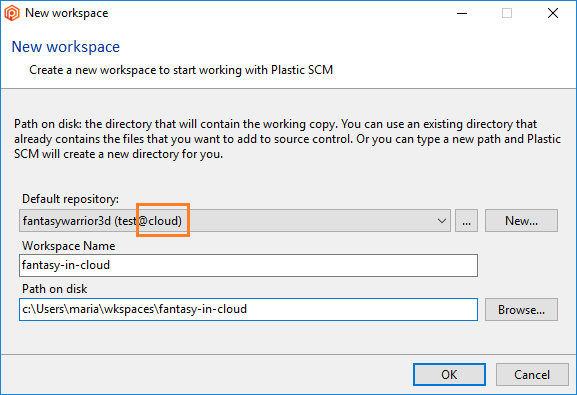Click the 'Path on disk' label
This screenshot has width=577, height=395.
pyautogui.click(x=54, y=289)
